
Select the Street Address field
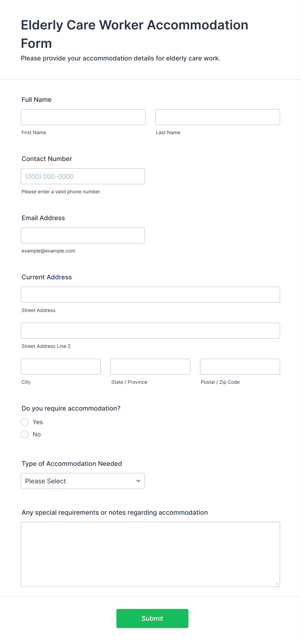point(150,295)
